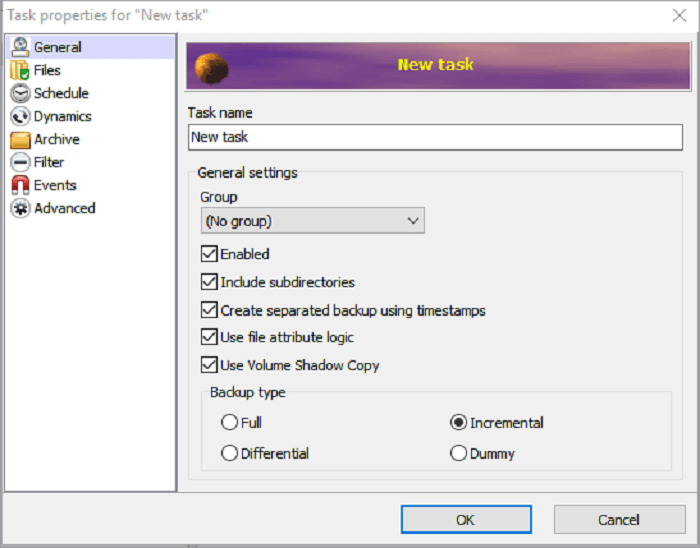Viewport: 700px width, 548px height.
Task: Click the General section icon in sidebar
Action: pos(19,47)
